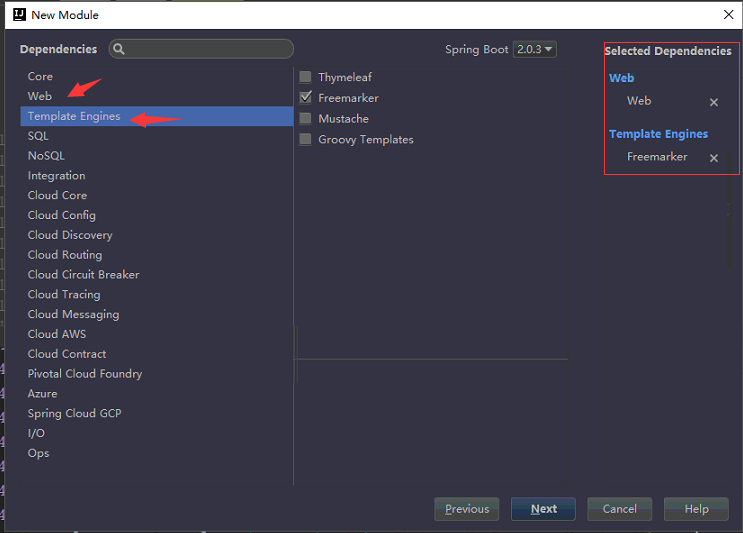This screenshot has height=533, width=743.
Task: Select the Cloud Discovery category
Action: (157, 235)
